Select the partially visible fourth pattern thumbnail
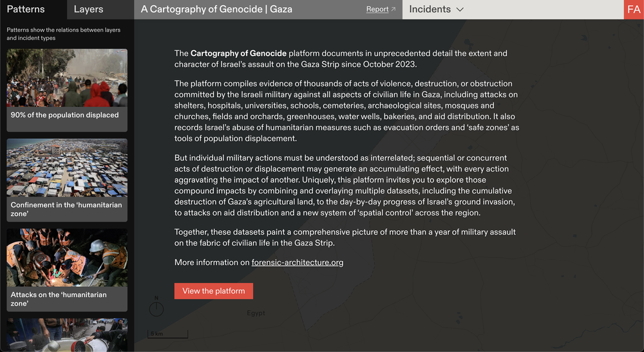The height and width of the screenshot is (352, 644). (x=67, y=335)
